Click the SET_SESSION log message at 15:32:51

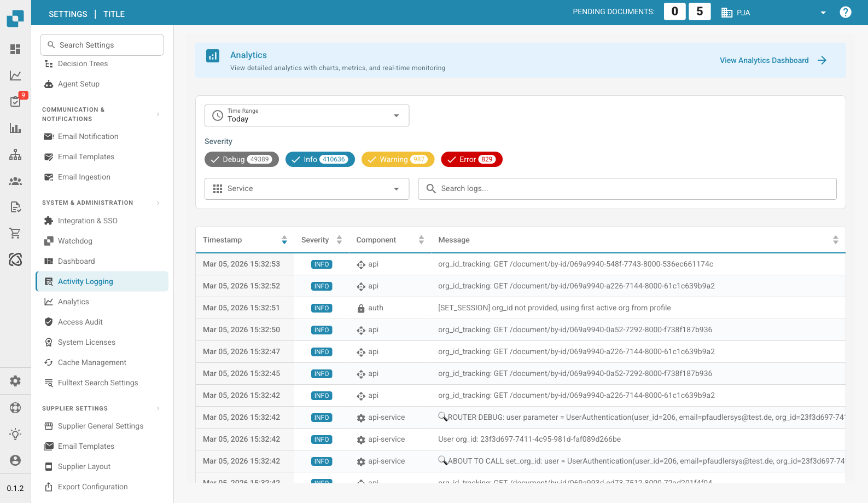point(554,308)
